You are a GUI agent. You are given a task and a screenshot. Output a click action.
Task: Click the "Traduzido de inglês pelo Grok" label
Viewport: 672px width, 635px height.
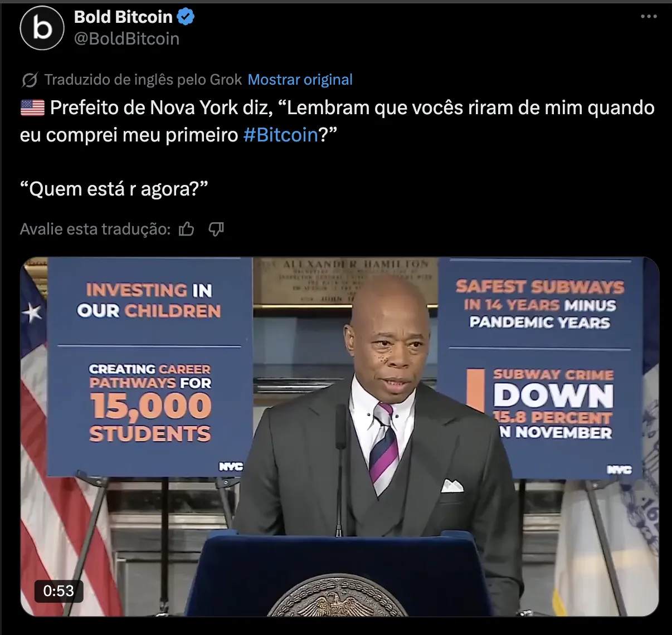point(143,80)
